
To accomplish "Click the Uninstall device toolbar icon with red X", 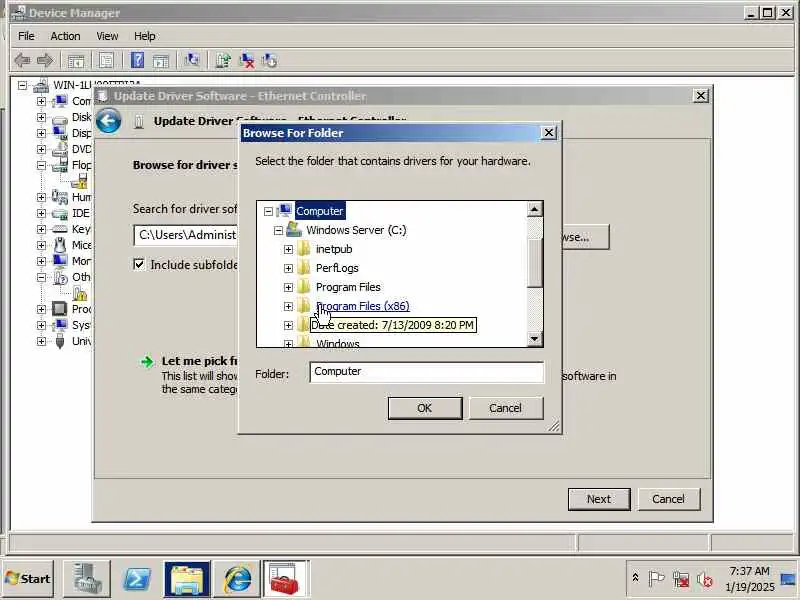I will coord(247,60).
